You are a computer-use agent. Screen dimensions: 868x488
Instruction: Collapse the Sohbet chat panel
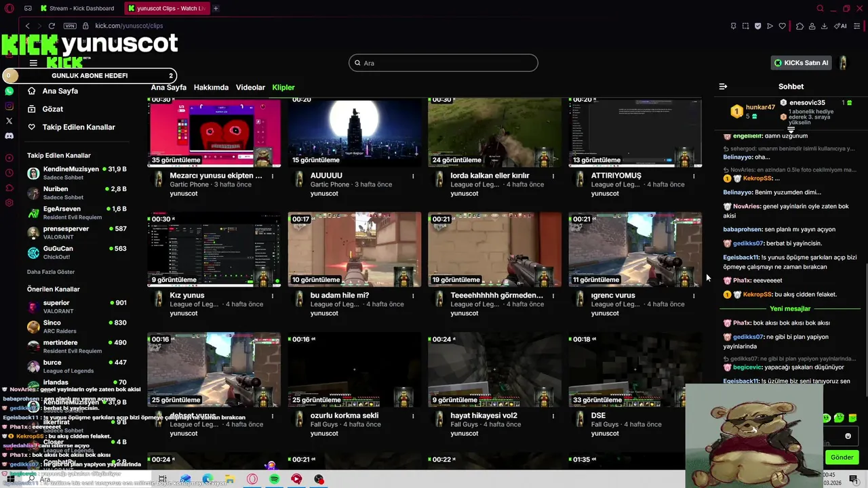pyautogui.click(x=723, y=86)
